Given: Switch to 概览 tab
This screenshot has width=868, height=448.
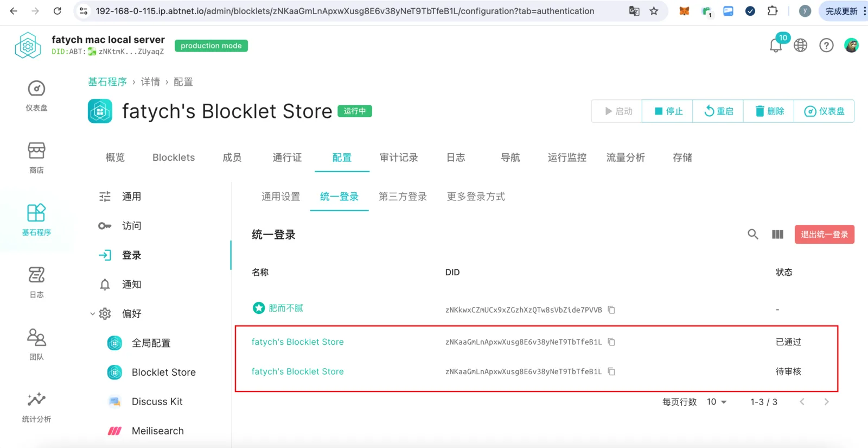Looking at the screenshot, I should coord(115,157).
